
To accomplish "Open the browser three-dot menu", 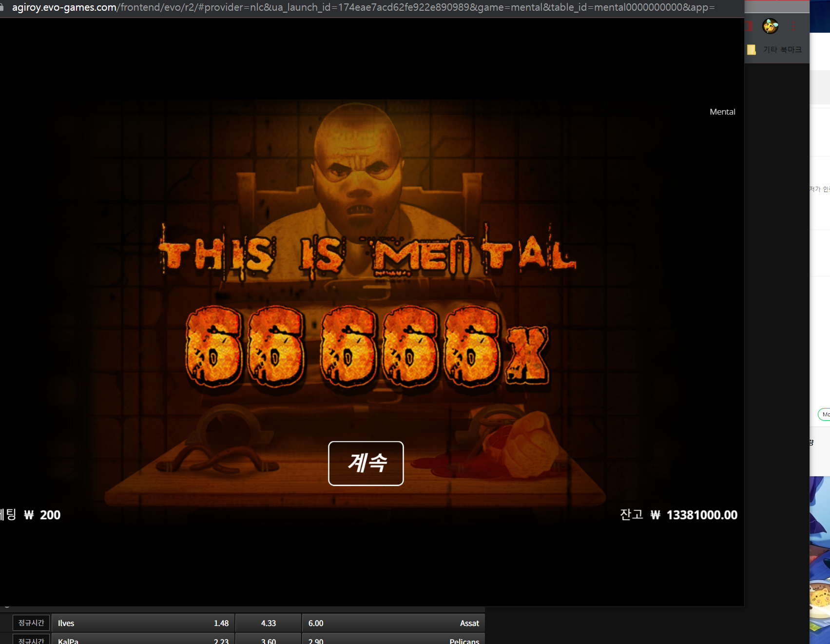I will click(794, 26).
